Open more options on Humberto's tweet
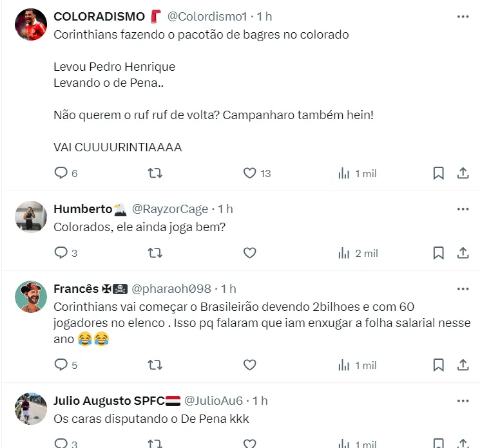The height and width of the screenshot is (448, 480). pyautogui.click(x=463, y=209)
